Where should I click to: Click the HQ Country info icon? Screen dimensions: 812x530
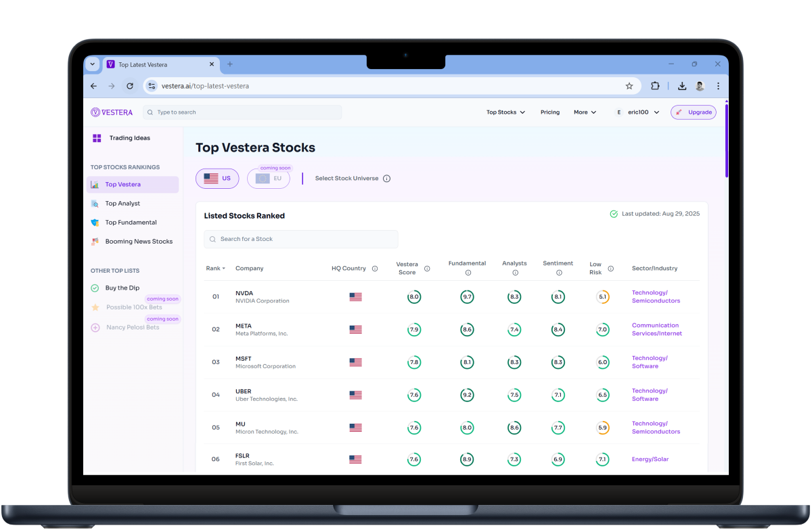[x=374, y=269]
